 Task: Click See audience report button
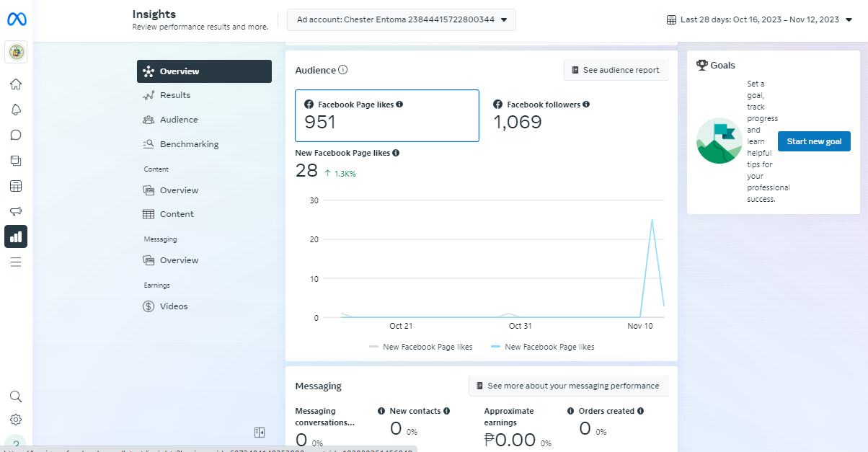click(x=616, y=70)
